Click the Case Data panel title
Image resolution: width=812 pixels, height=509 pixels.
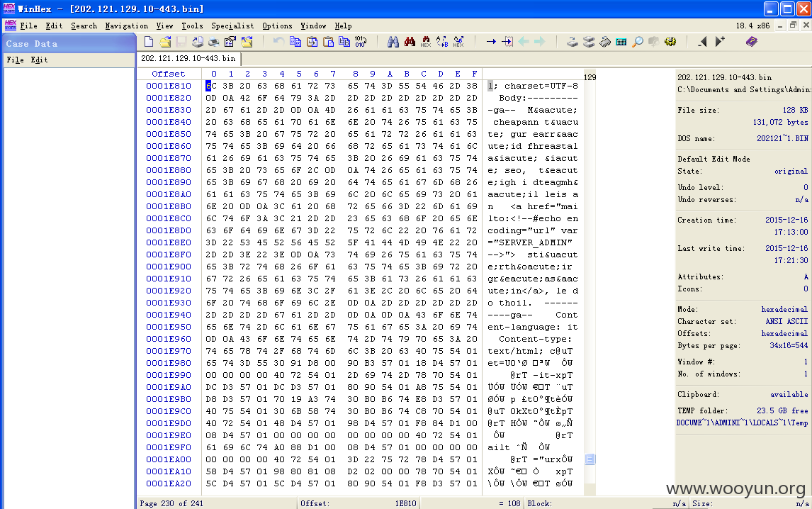tap(32, 44)
